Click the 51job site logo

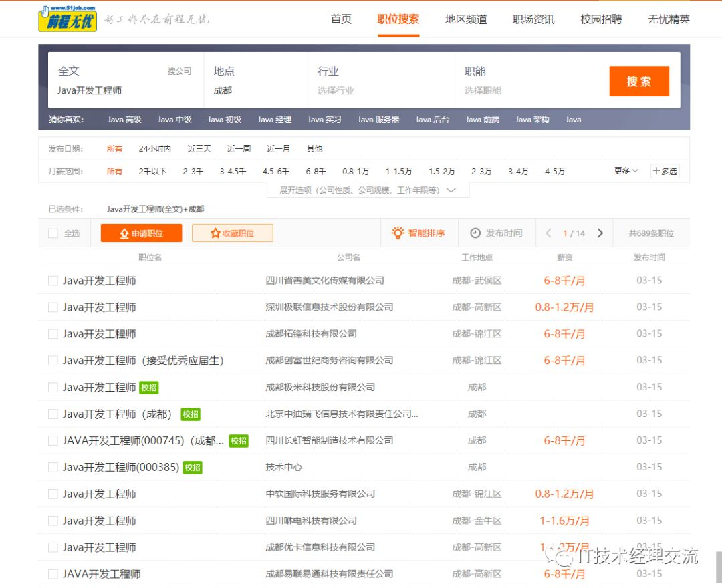pos(68,19)
